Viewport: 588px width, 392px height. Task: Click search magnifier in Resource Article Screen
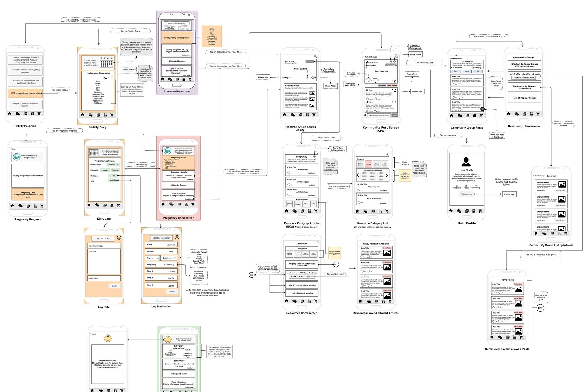(315, 56)
